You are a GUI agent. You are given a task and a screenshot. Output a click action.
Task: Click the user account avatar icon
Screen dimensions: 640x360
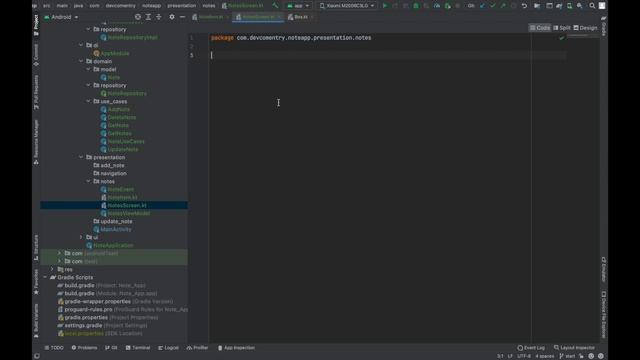[x=602, y=6]
